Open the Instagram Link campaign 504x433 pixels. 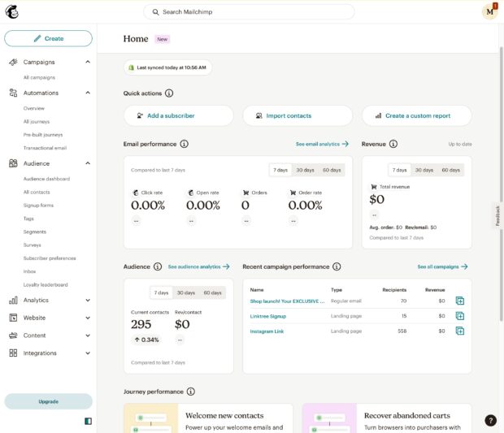tap(267, 331)
